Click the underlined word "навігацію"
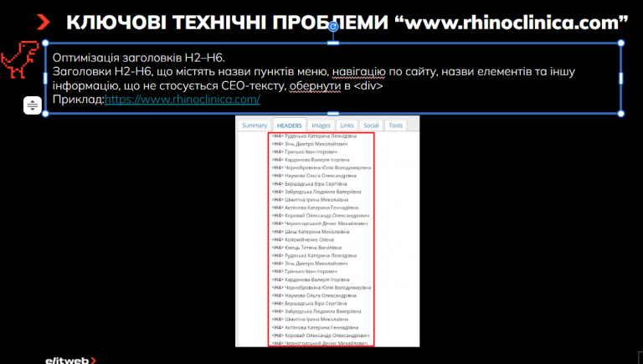 tap(359, 72)
